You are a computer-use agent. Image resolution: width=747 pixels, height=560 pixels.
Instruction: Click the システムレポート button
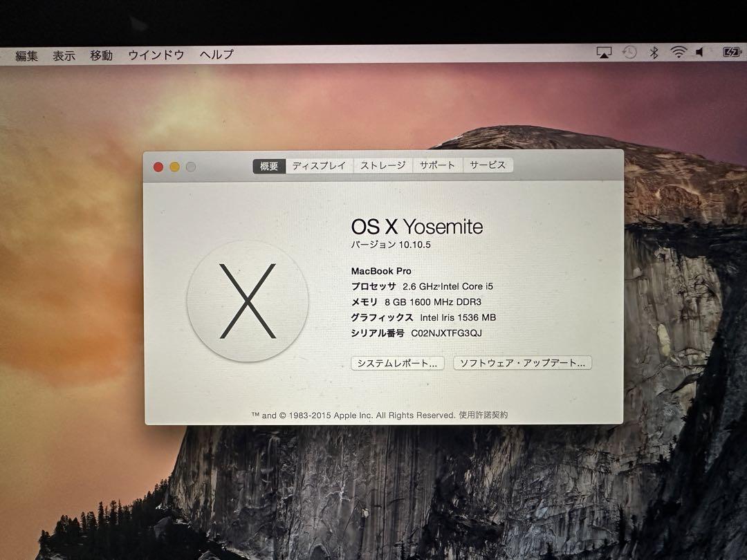click(398, 364)
